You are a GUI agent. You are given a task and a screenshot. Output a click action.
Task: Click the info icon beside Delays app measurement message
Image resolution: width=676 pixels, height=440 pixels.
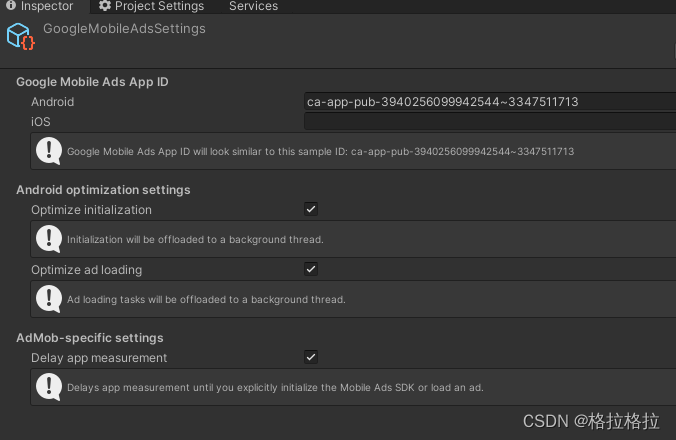pyautogui.click(x=49, y=387)
